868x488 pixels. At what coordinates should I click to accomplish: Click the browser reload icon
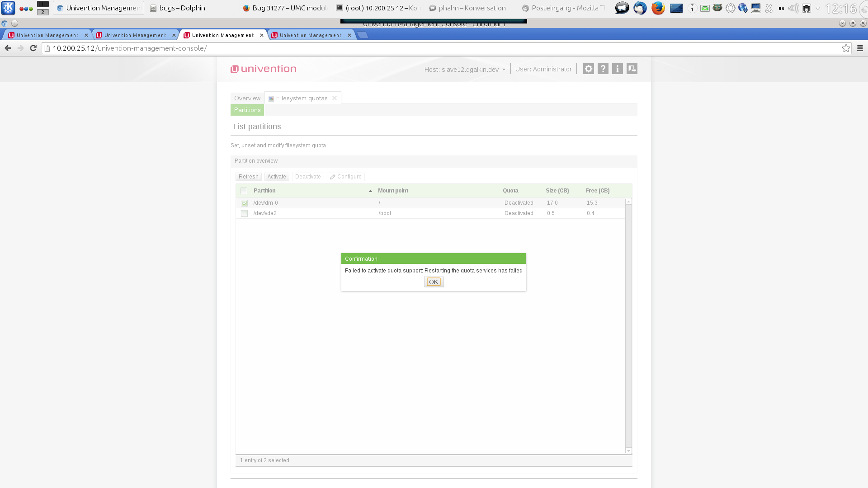click(33, 48)
